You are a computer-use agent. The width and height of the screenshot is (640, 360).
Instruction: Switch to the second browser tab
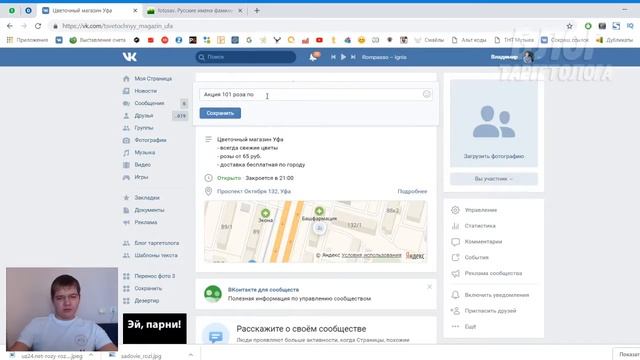[195, 11]
